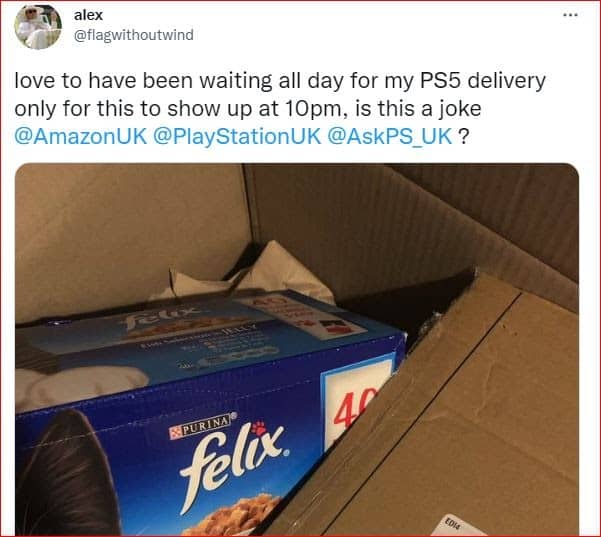
Task: Click the faded felix logo on box top
Action: coord(160,315)
